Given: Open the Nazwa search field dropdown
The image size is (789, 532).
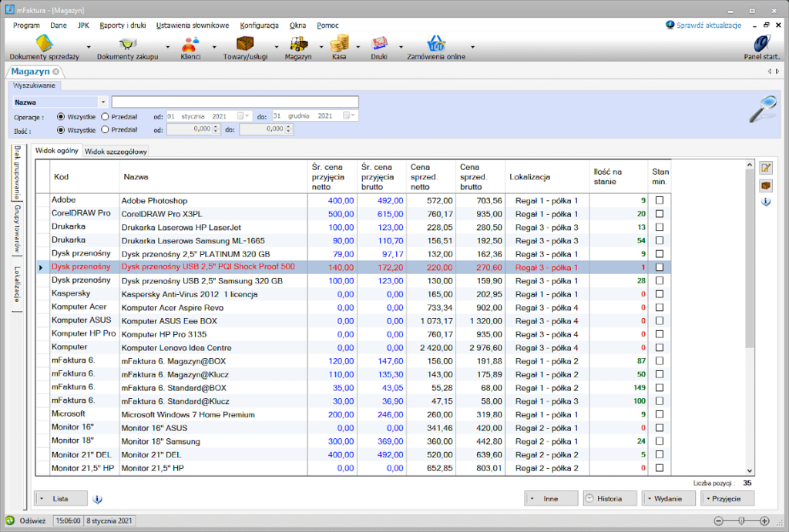Looking at the screenshot, I should tap(102, 102).
